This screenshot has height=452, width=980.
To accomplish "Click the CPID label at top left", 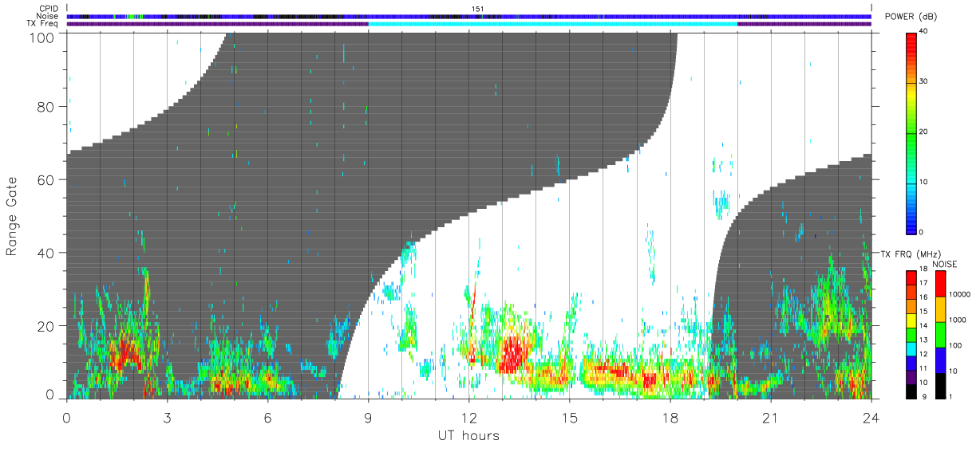I will [49, 9].
